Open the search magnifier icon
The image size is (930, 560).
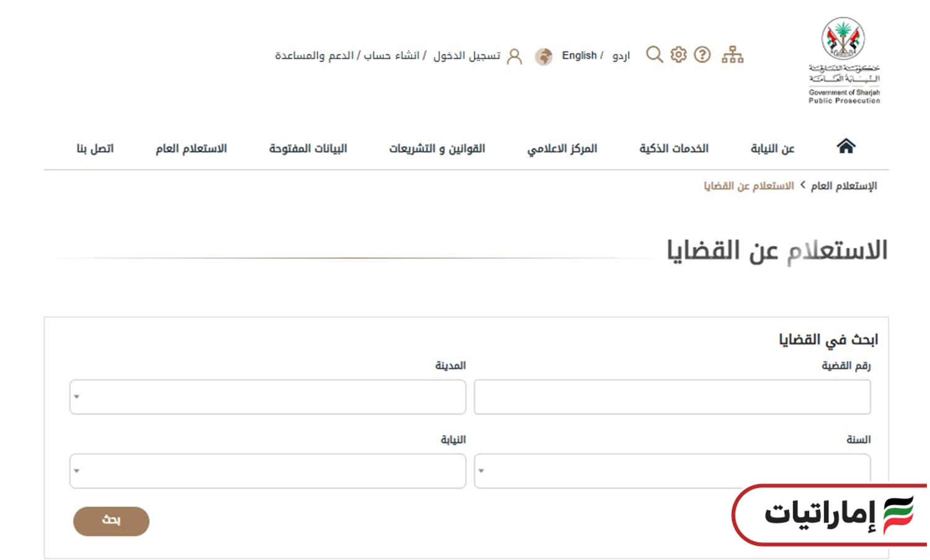coord(654,55)
